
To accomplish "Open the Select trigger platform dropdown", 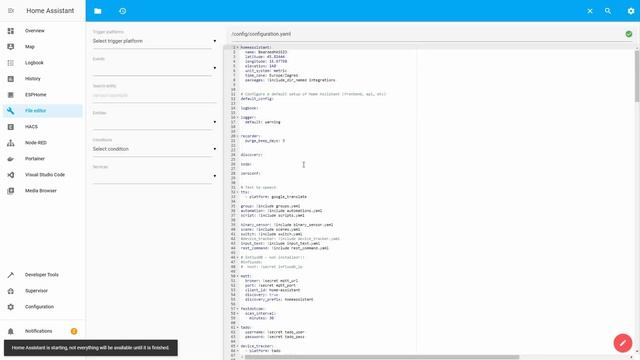I will pyautogui.click(x=154, y=41).
